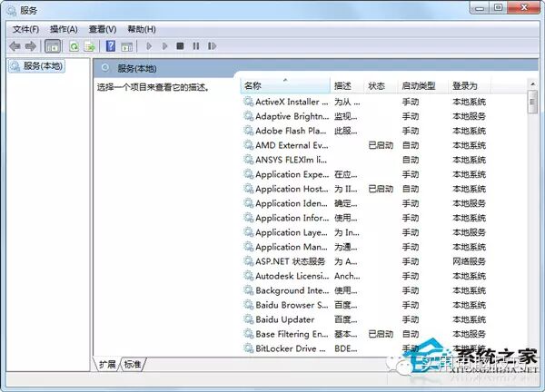
Task: Click 自动 startup type in the ANSYS FLEXlm row
Action: (x=411, y=160)
